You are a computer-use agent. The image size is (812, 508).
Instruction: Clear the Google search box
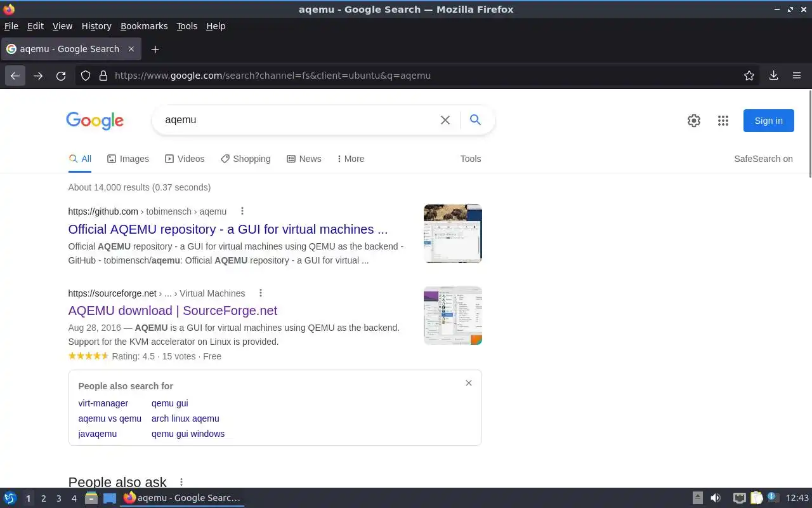(x=445, y=120)
